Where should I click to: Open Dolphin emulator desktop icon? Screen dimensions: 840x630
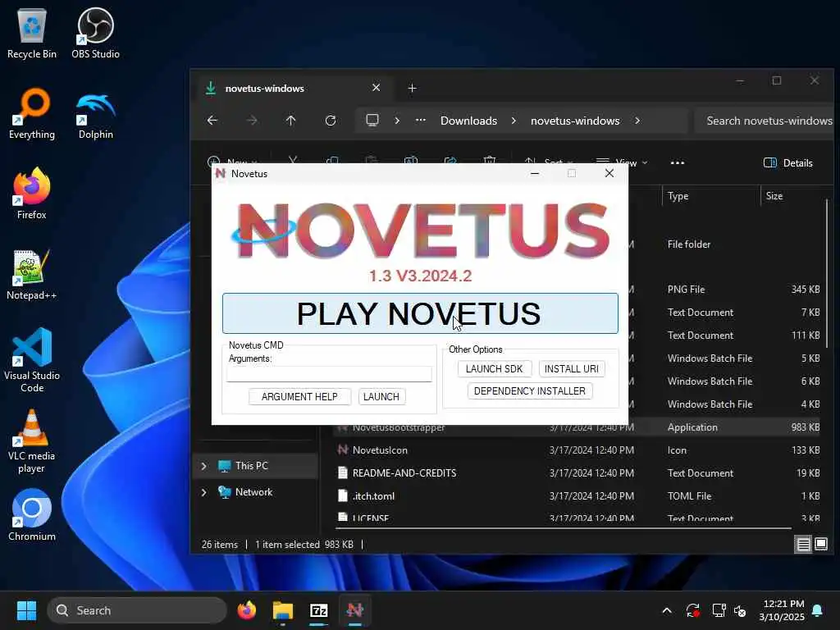click(95, 114)
